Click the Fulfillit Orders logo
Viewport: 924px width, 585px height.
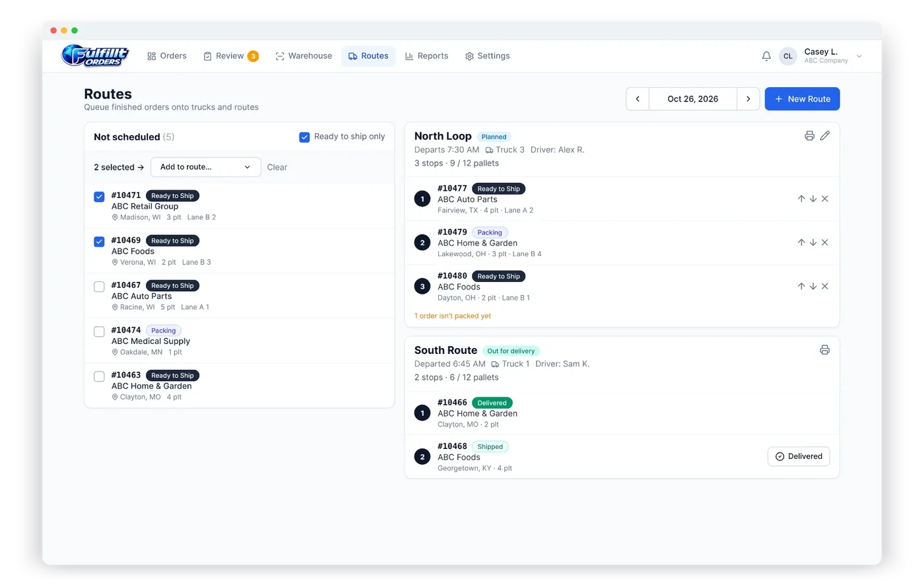pyautogui.click(x=95, y=55)
